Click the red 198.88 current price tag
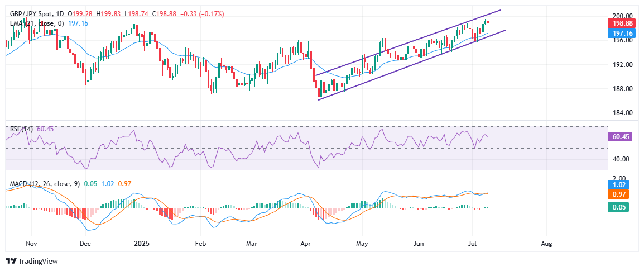This screenshot has width=644, height=271. point(622,24)
